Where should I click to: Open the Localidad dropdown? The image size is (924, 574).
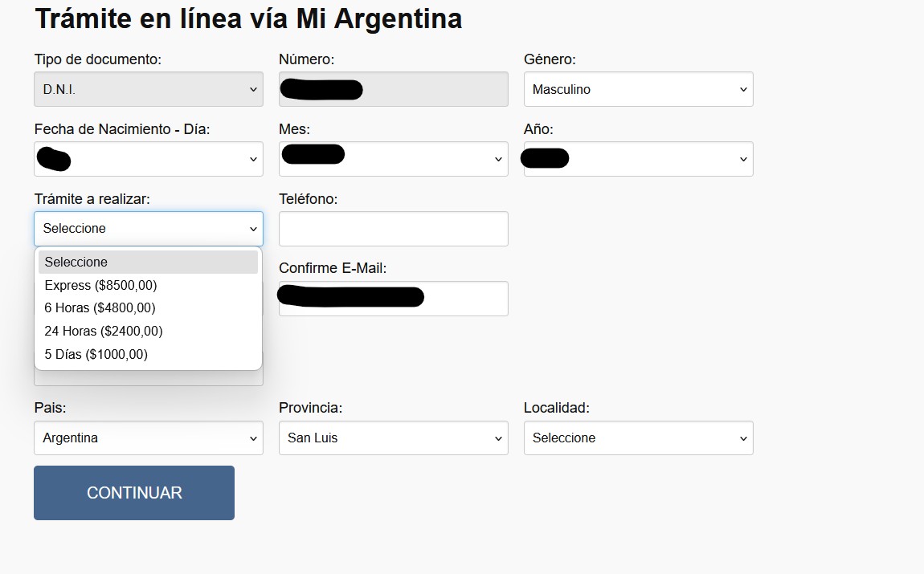[638, 438]
